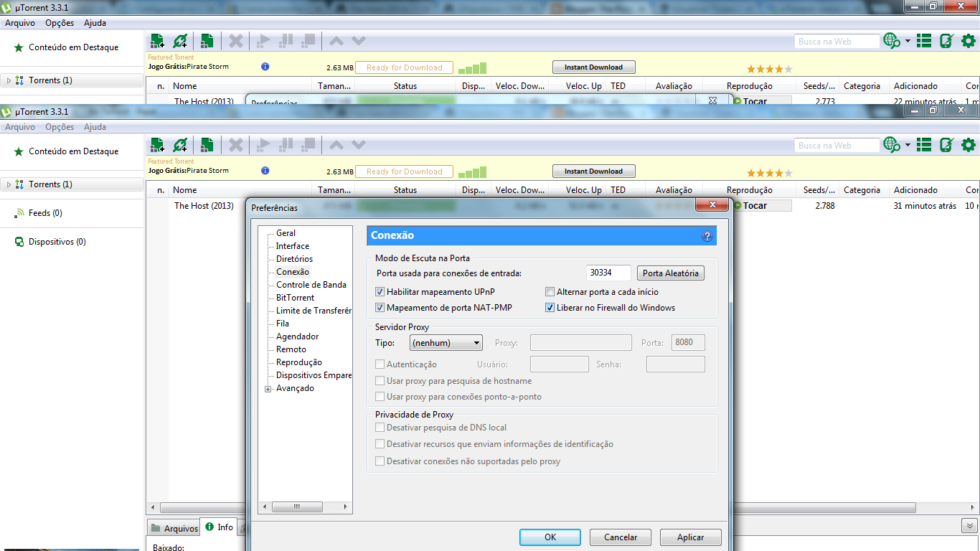
Task: Open the Opções menu in background window
Action: tap(60, 23)
